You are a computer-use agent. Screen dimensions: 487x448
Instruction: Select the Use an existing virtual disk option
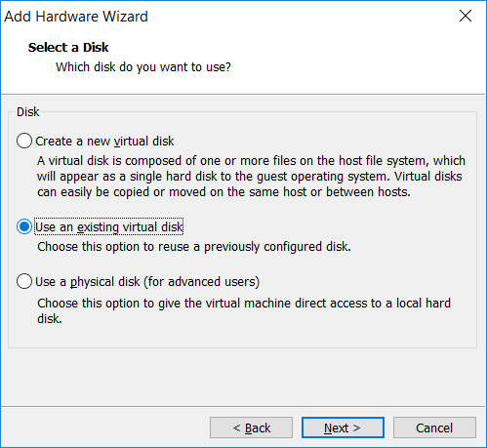point(24,226)
